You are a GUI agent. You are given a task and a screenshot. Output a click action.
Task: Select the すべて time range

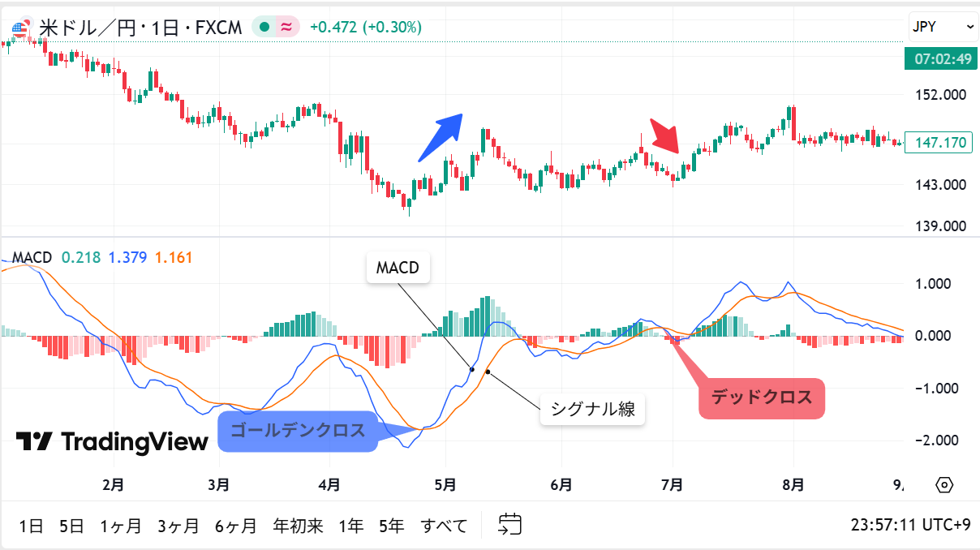[x=444, y=526]
